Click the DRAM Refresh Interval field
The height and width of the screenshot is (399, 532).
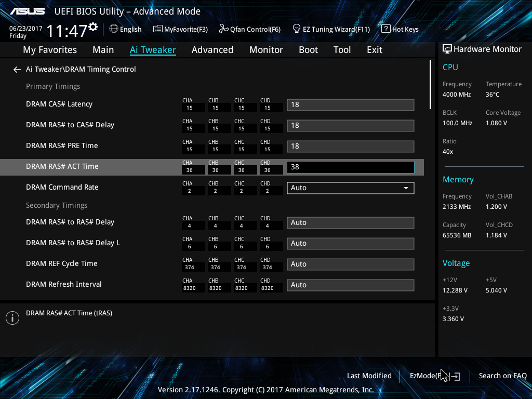(x=351, y=285)
